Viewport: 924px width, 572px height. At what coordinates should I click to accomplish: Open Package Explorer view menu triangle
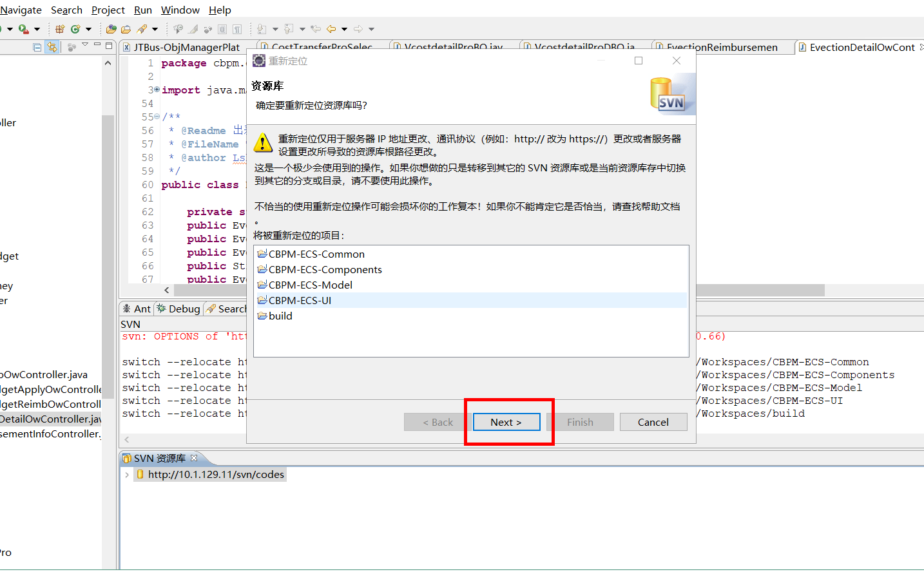coord(85,44)
